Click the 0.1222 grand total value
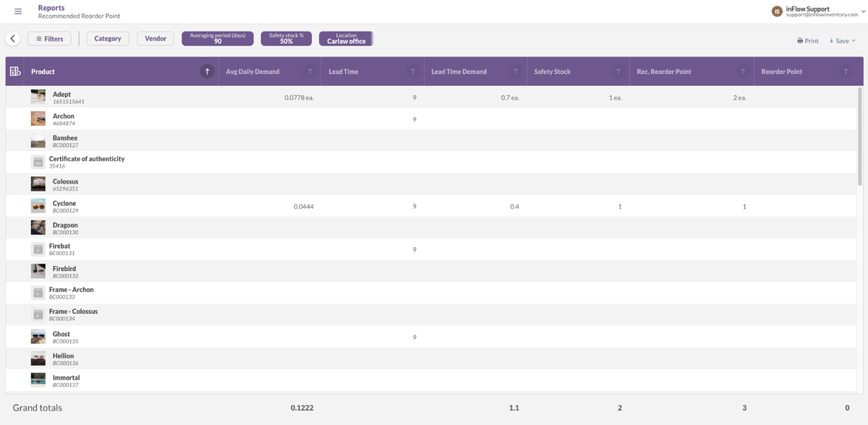Viewport: 868px width, 425px height. pos(302,408)
